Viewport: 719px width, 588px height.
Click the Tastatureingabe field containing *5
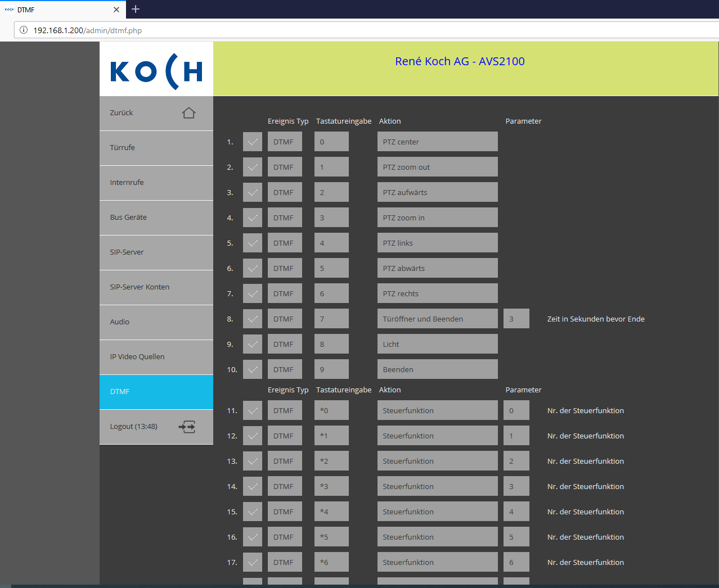pos(331,537)
